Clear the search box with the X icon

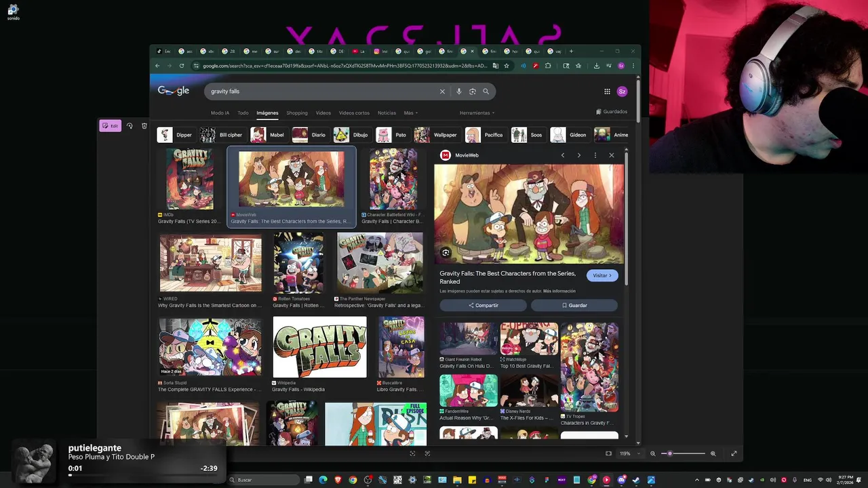442,91
